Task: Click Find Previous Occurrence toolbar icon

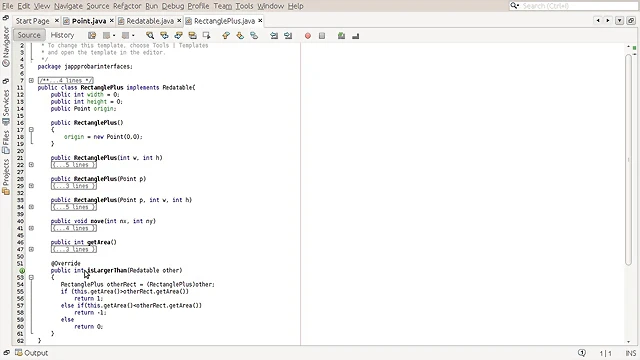Action: 164,36
